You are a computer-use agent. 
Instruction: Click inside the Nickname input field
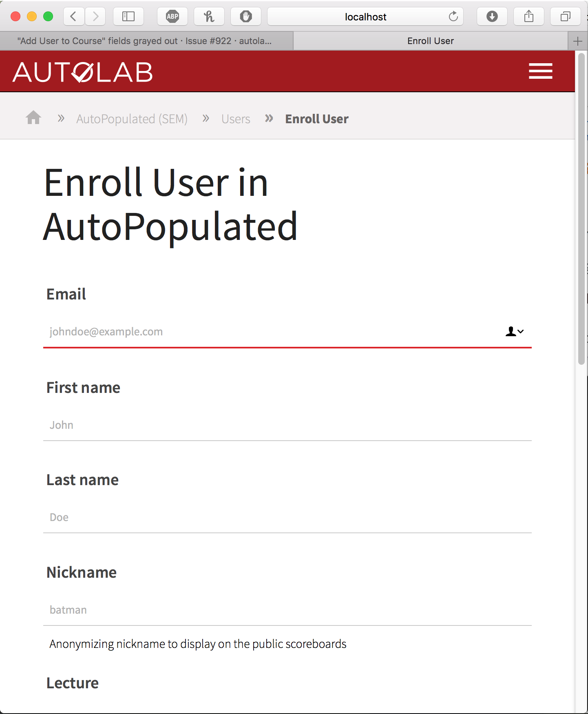click(285, 610)
